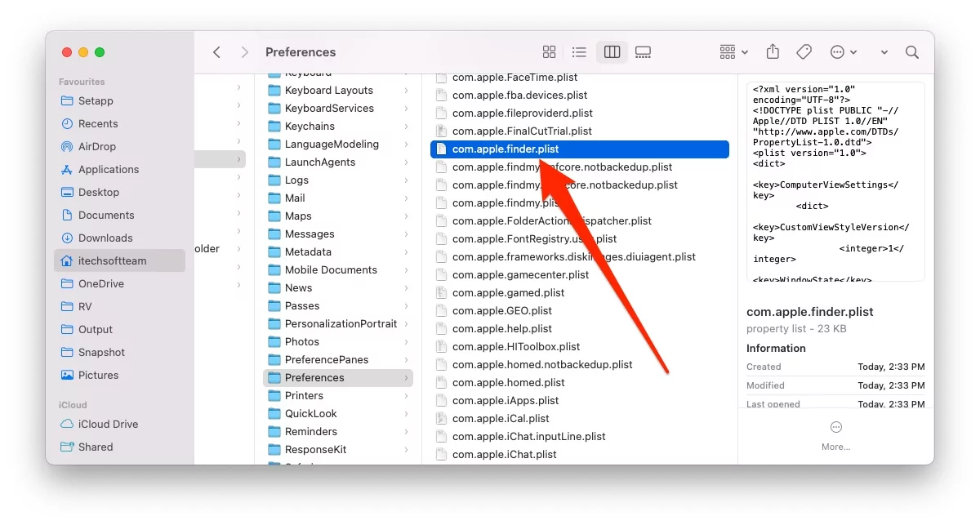
Task: Select the Preferences folder
Action: coord(338,378)
